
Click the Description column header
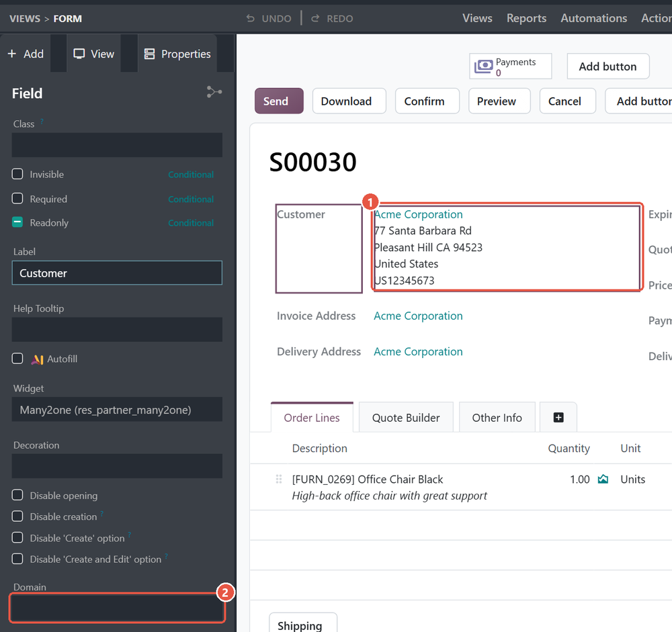tap(320, 448)
